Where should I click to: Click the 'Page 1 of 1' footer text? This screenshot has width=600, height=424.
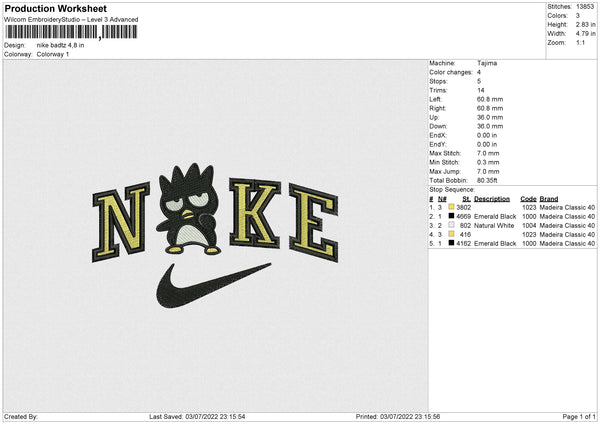(x=579, y=416)
